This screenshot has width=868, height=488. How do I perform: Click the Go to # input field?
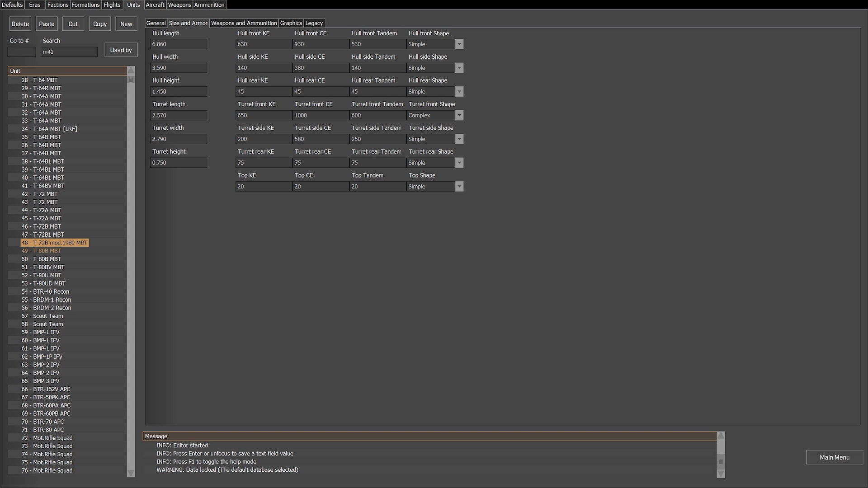coord(22,52)
